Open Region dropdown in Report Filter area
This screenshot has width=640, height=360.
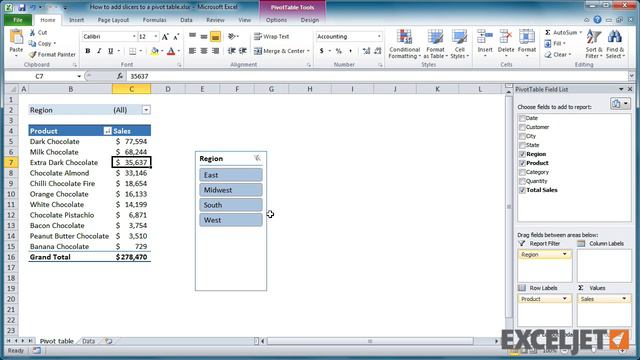click(x=564, y=254)
